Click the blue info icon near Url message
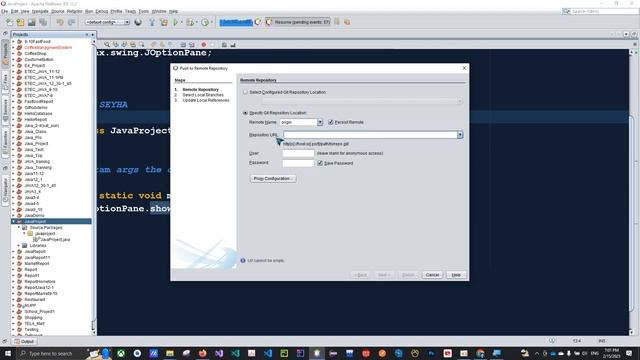The width and height of the screenshot is (640, 360). [x=243, y=260]
